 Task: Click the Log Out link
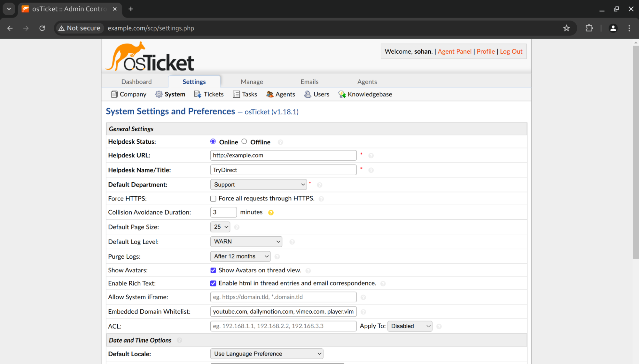[x=511, y=51]
